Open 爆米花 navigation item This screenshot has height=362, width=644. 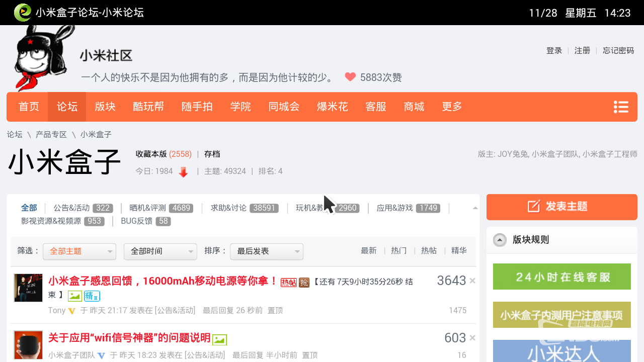pyautogui.click(x=332, y=107)
